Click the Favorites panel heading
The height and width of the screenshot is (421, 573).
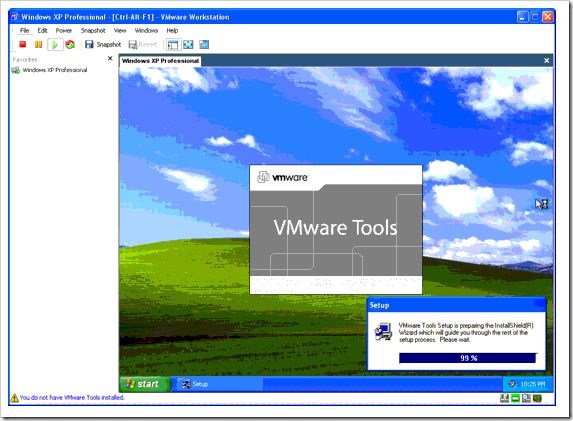coord(25,60)
